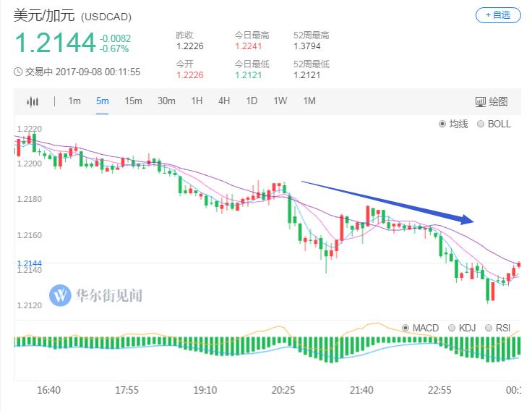The image size is (532, 411).
Task: Choose the 30m timeframe
Action: pos(166,101)
